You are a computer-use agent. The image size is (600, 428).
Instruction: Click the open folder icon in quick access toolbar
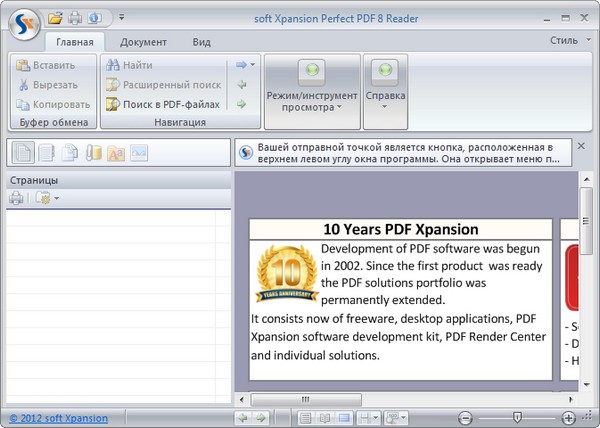tap(55, 18)
